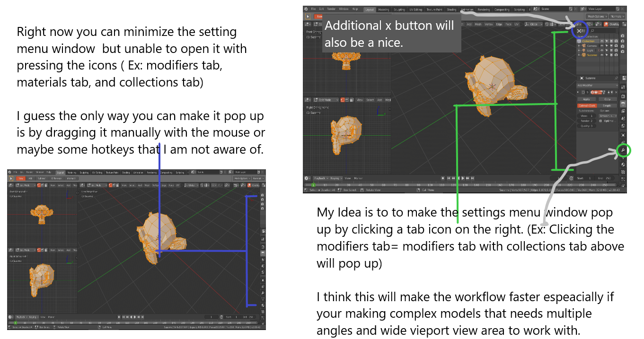644x339 pixels.
Task: Toggle eye visibility for Collection in outliner
Action: pyautogui.click(x=602, y=41)
